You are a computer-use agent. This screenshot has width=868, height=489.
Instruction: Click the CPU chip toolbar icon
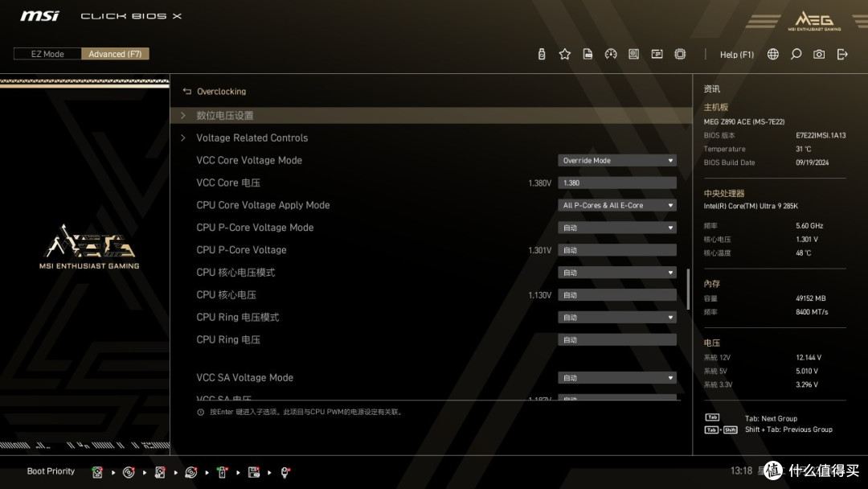[x=680, y=54]
